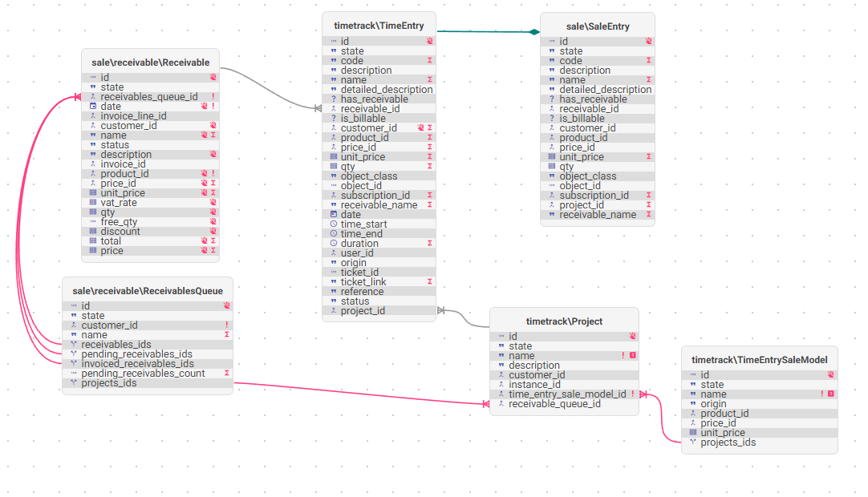The width and height of the screenshot is (868, 497).
Task: Click the calendar icon next to Receivable date
Action: coord(93,107)
